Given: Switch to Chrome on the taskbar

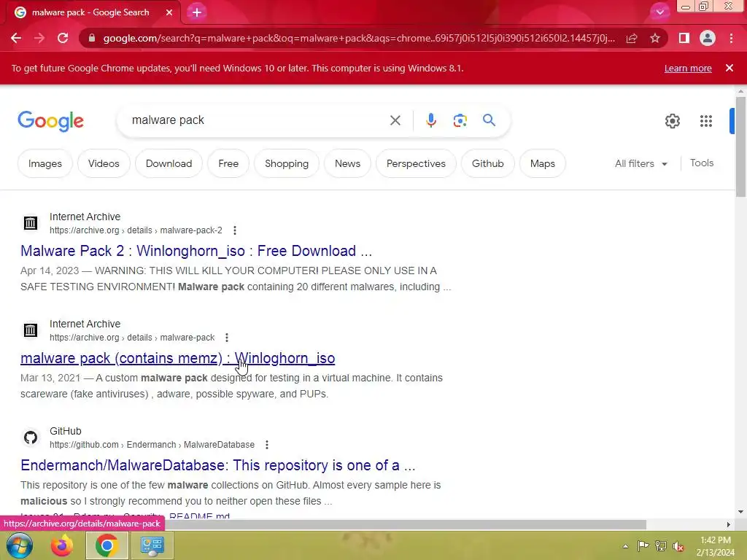Looking at the screenshot, I should [x=107, y=545].
